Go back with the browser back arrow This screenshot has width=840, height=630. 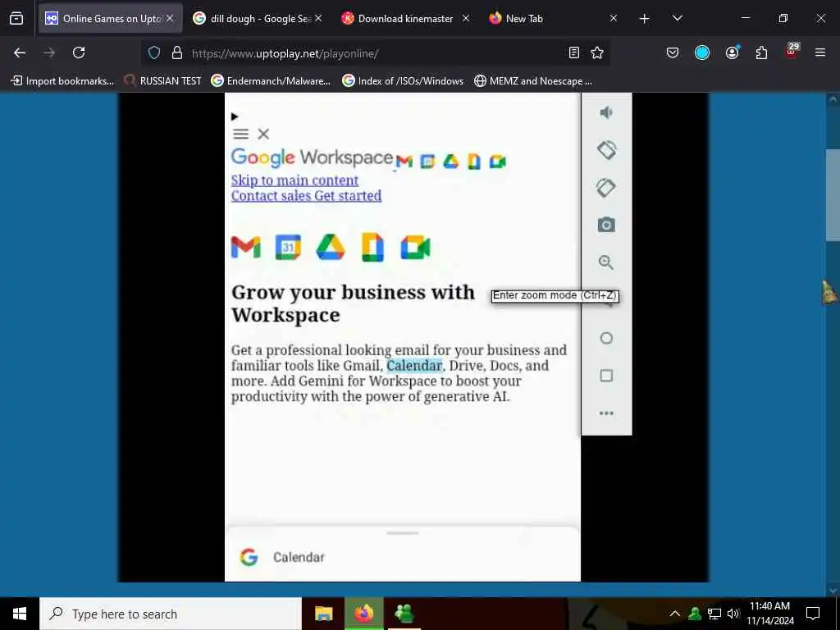(20, 52)
